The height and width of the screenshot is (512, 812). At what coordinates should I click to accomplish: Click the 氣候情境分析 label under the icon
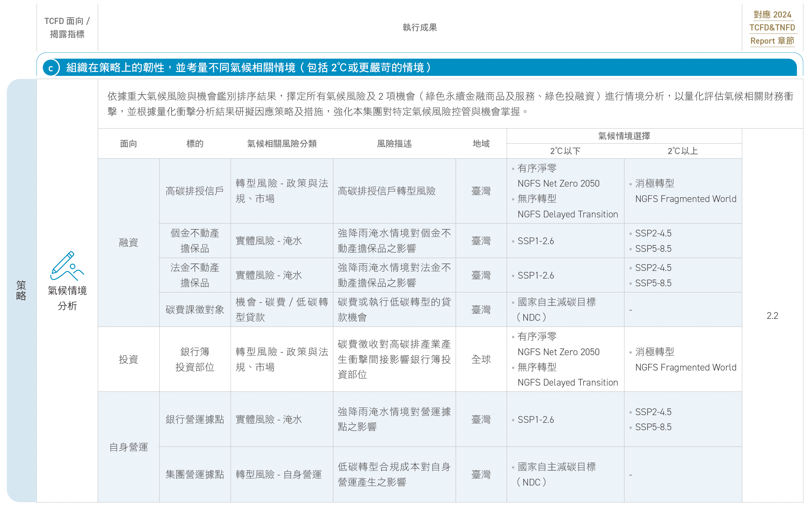coord(67,298)
